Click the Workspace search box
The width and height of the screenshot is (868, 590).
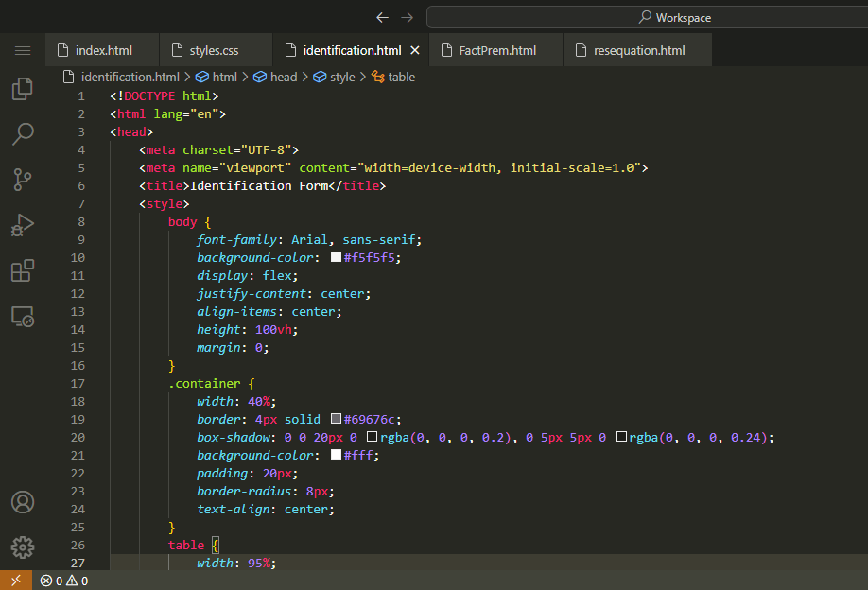click(647, 17)
